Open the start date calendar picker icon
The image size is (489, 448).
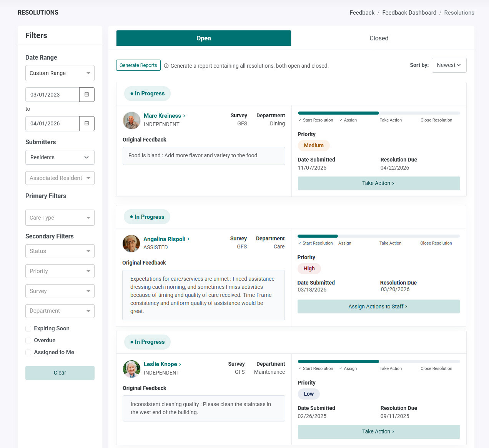coord(87,95)
